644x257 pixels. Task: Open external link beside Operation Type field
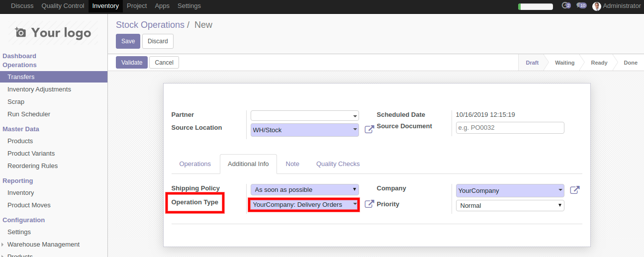coord(369,204)
